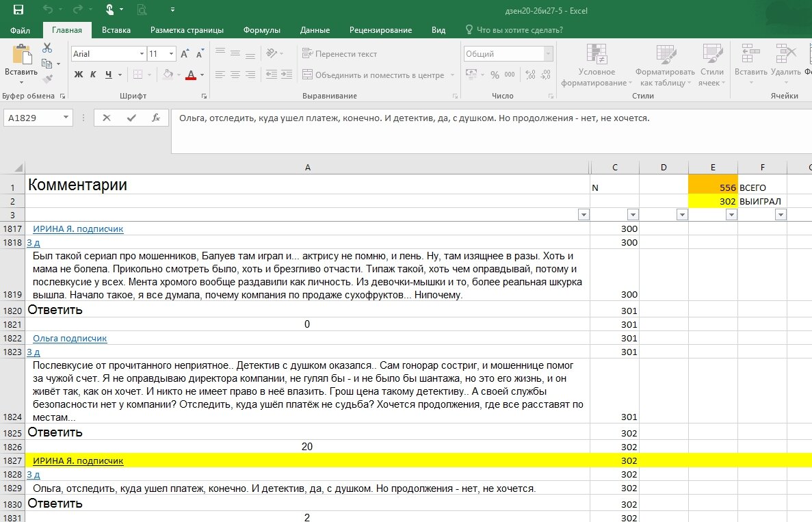Open text orientation options
The height and width of the screenshot is (522, 812).
tap(274, 53)
